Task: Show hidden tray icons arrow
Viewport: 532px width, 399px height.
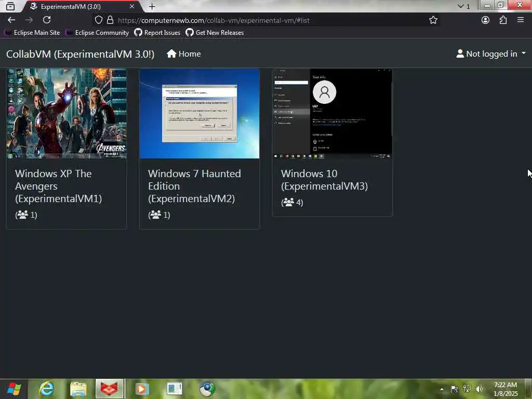Action: 442,389
